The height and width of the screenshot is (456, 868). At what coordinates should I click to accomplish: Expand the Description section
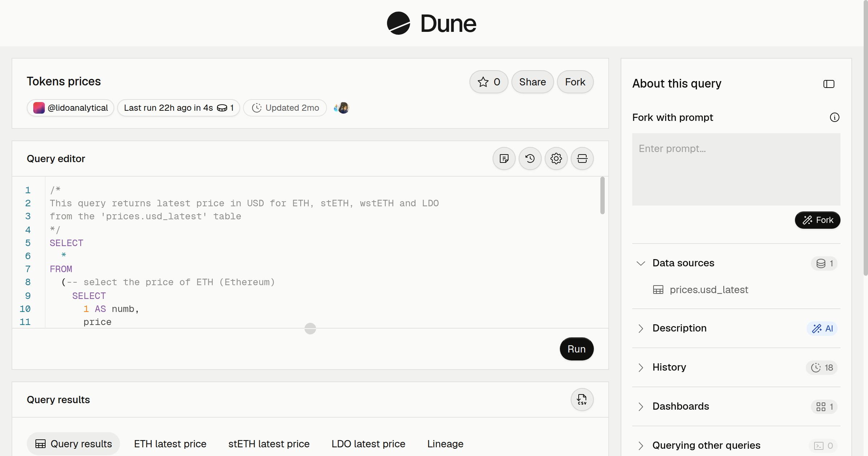click(641, 328)
